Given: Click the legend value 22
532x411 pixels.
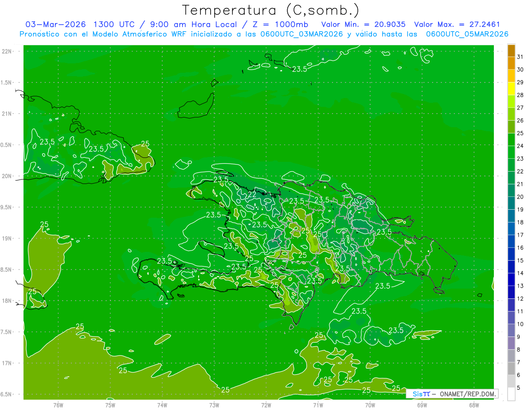Looking at the screenshot, I should coord(520,171).
